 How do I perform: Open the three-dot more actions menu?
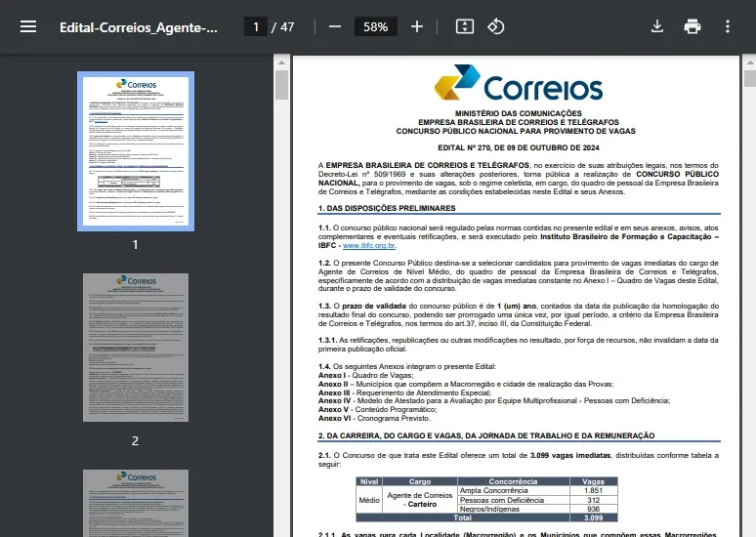click(728, 26)
